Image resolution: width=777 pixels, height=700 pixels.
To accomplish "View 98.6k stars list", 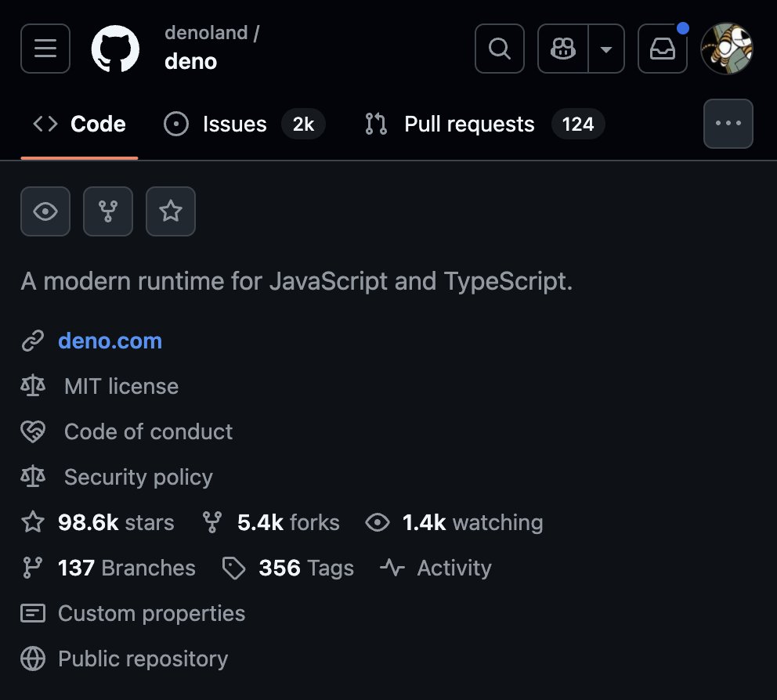I will pos(116,522).
